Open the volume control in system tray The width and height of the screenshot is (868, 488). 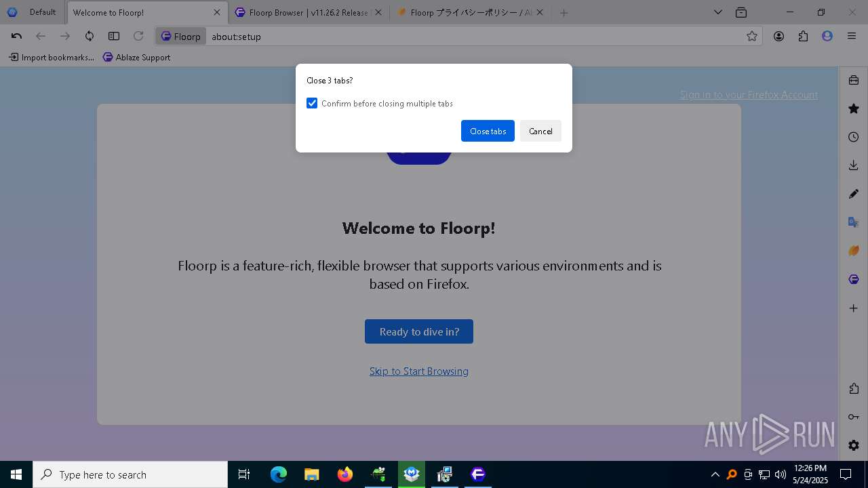point(781,474)
